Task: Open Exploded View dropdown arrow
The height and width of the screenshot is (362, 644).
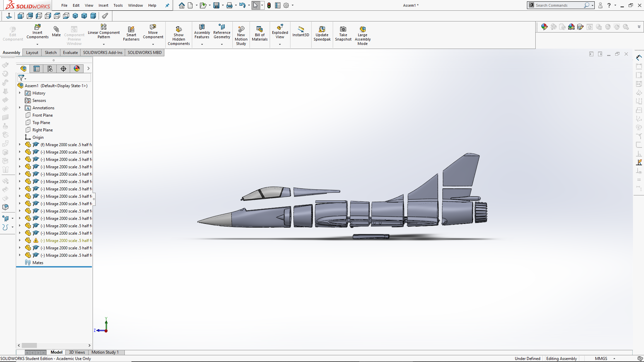Action: 280,44
